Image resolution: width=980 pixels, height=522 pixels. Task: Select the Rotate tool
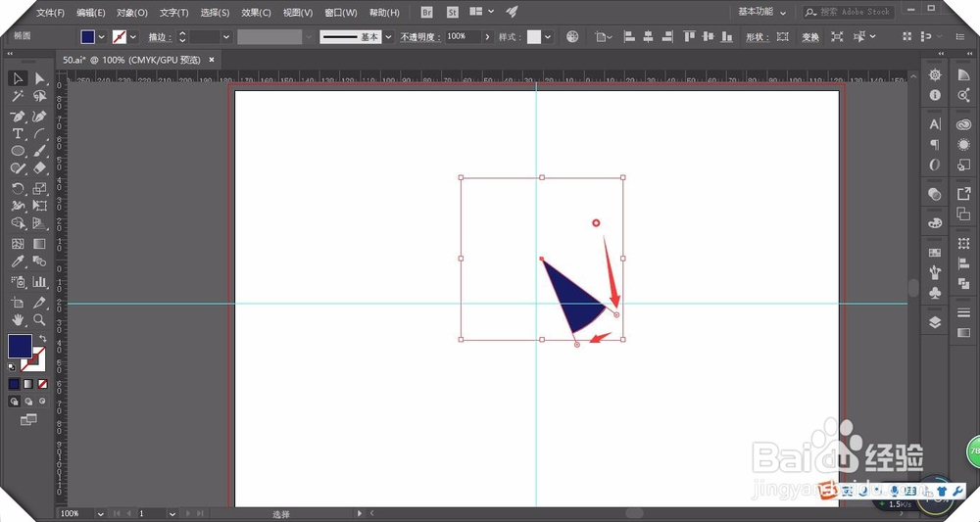coord(18,189)
